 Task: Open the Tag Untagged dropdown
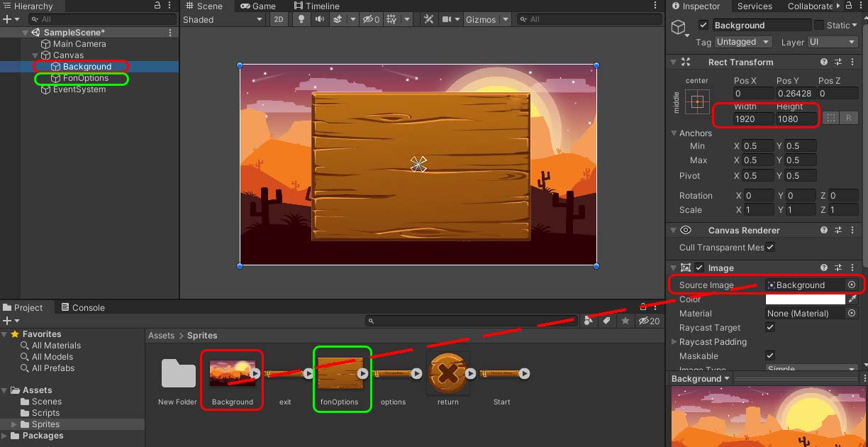742,43
